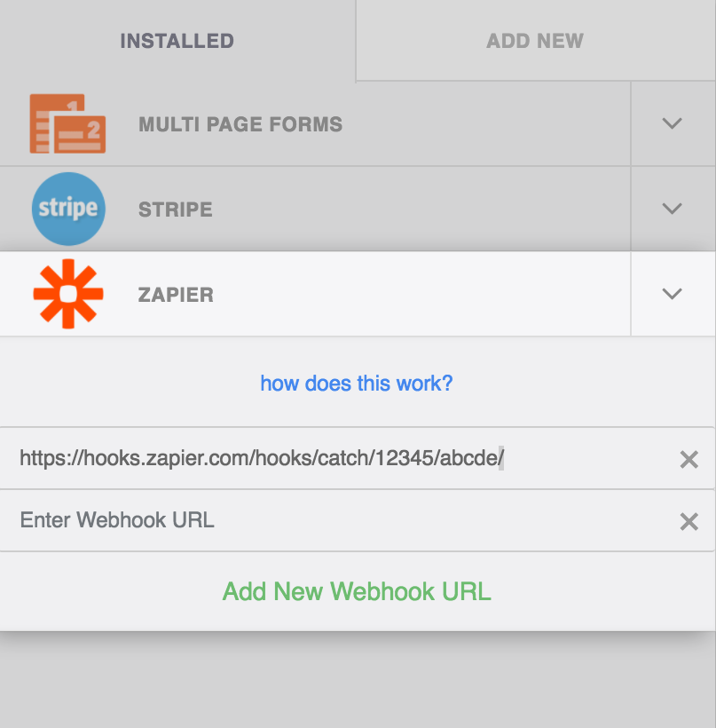The width and height of the screenshot is (716, 728).
Task: Remove the hooks.zapier.com webhook URL entry
Action: [x=688, y=459]
